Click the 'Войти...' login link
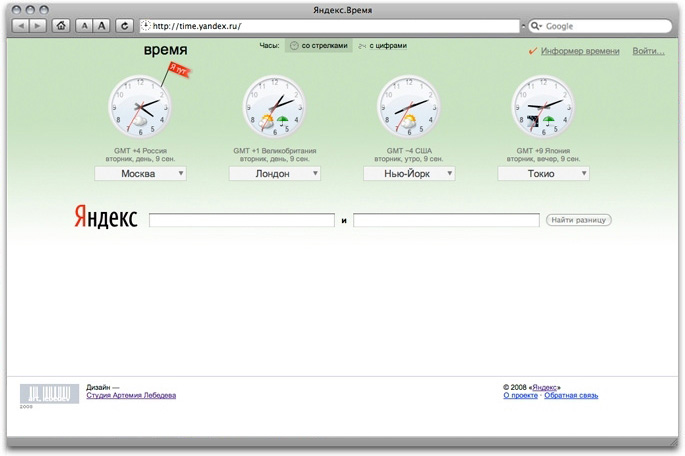Screen dimensions: 685x456 click(x=648, y=51)
